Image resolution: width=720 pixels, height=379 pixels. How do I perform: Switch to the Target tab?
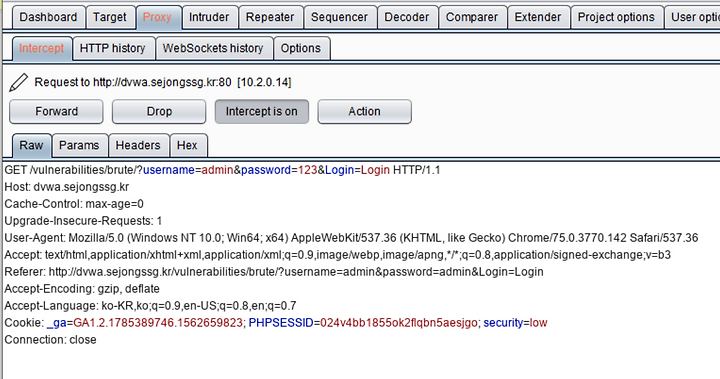[110, 17]
